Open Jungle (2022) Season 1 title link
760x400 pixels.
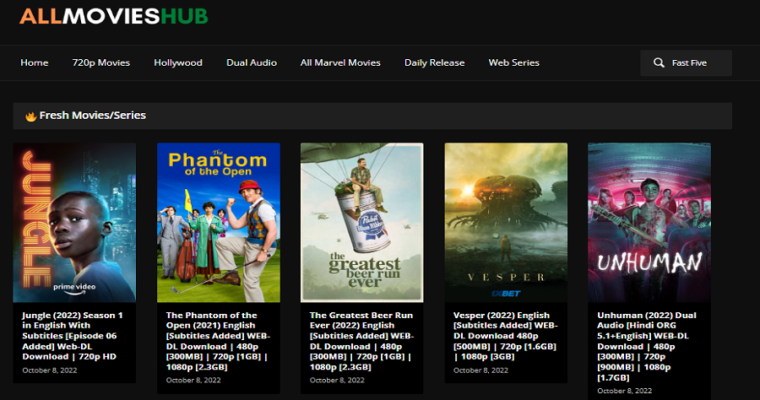coord(73,336)
